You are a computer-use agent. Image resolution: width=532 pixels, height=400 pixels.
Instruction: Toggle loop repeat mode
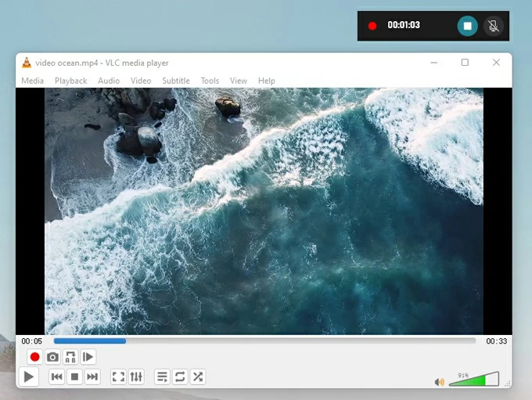click(x=180, y=377)
